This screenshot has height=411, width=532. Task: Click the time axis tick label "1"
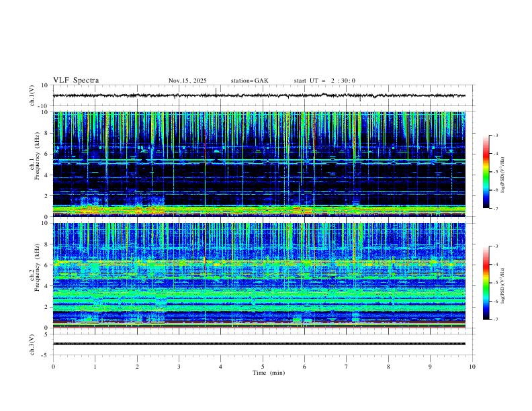pyautogui.click(x=95, y=367)
